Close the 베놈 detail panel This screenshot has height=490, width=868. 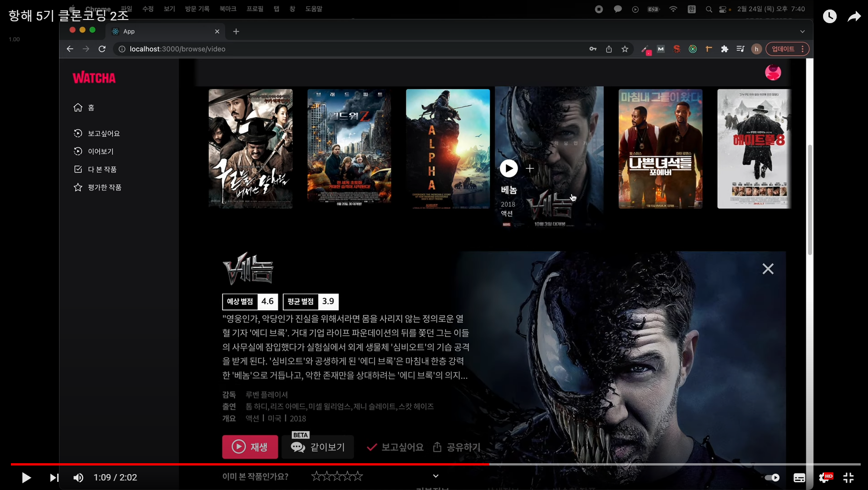[x=768, y=269]
